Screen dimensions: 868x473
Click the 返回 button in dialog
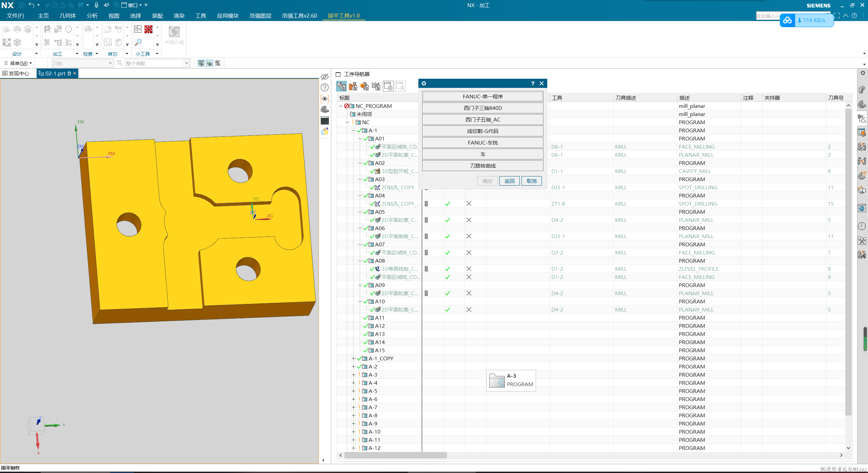pyautogui.click(x=509, y=181)
